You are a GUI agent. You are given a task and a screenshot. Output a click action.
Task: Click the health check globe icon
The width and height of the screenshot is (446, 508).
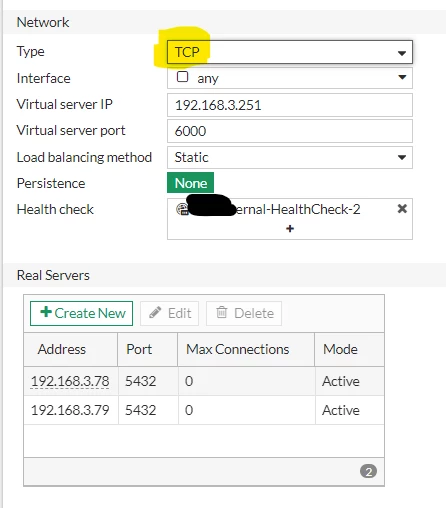[x=182, y=209]
